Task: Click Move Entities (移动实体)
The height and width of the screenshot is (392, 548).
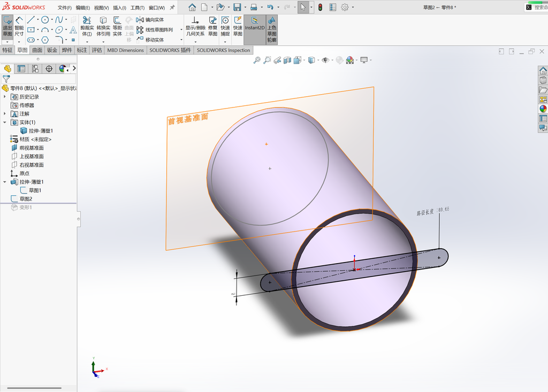Action: 150,40
